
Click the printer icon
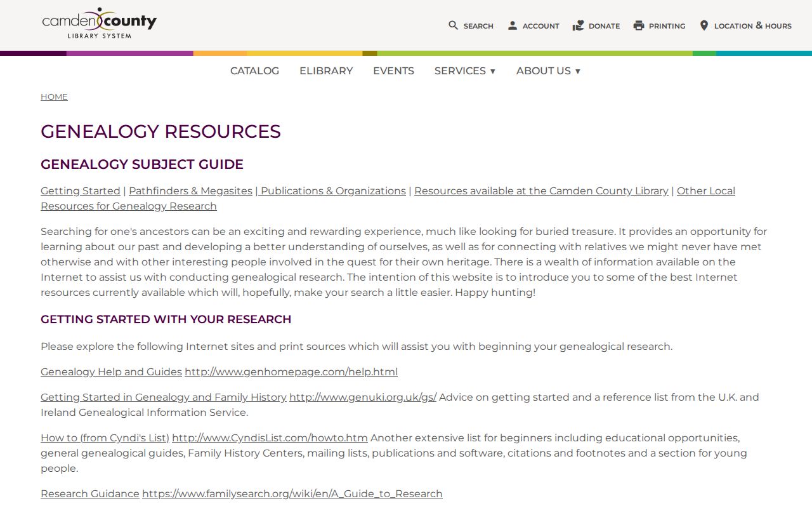click(639, 25)
